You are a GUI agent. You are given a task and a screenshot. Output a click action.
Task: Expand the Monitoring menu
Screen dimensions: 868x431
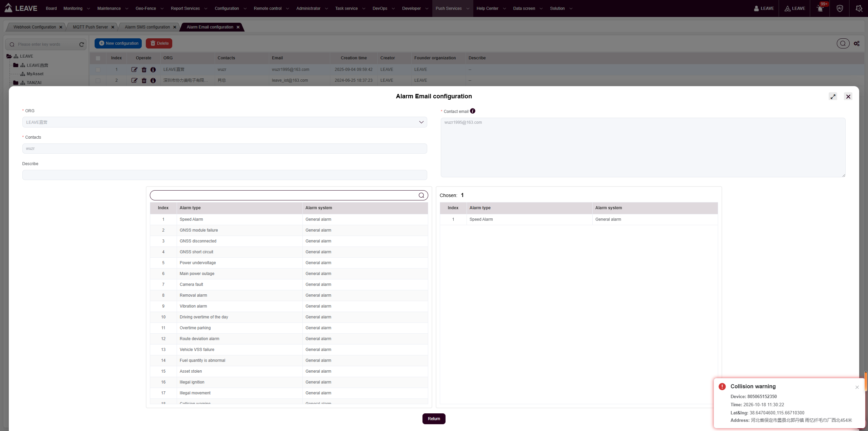[76, 8]
